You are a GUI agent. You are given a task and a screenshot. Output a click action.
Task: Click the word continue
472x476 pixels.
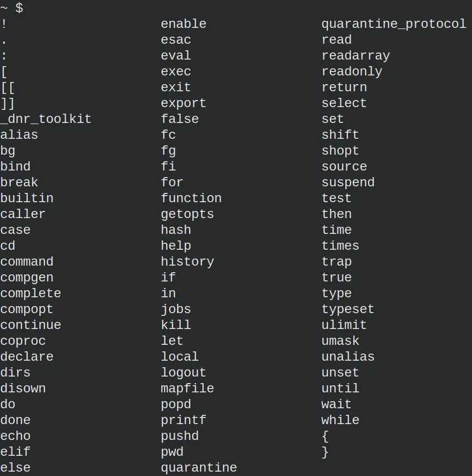(31, 325)
